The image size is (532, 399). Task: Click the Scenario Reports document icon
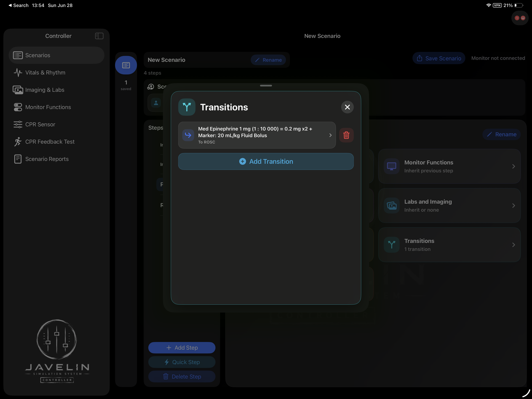(18, 159)
